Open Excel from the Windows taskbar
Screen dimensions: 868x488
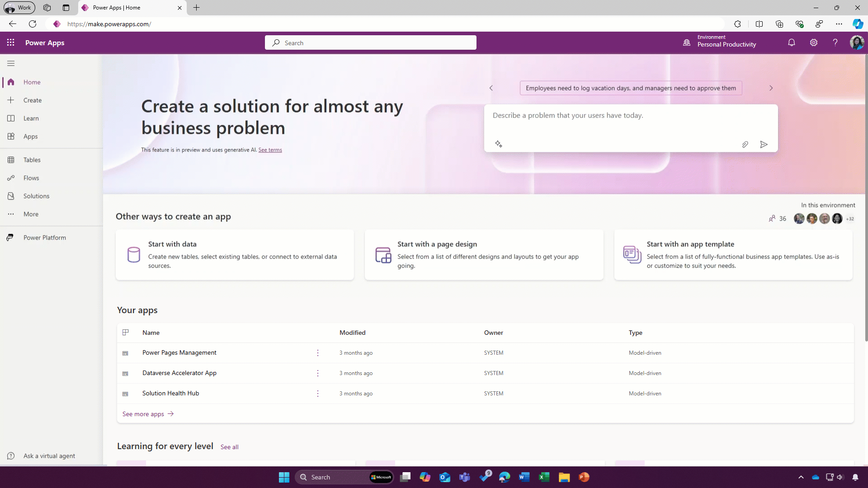point(544,477)
